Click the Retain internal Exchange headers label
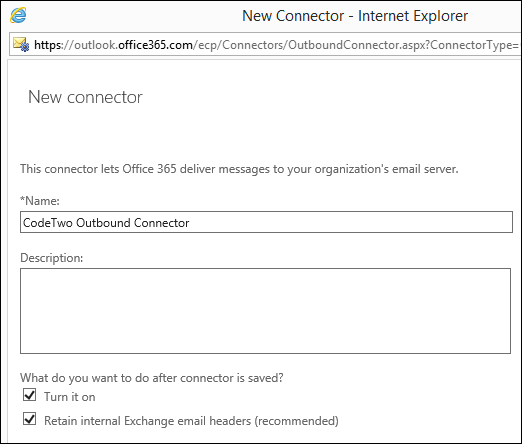Screen dimensions: 522x444 pyautogui.click(x=191, y=421)
